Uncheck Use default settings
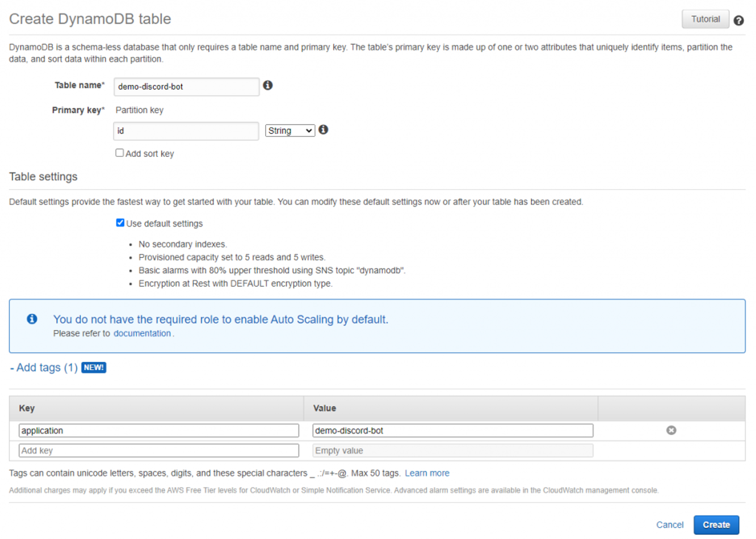 pos(120,222)
